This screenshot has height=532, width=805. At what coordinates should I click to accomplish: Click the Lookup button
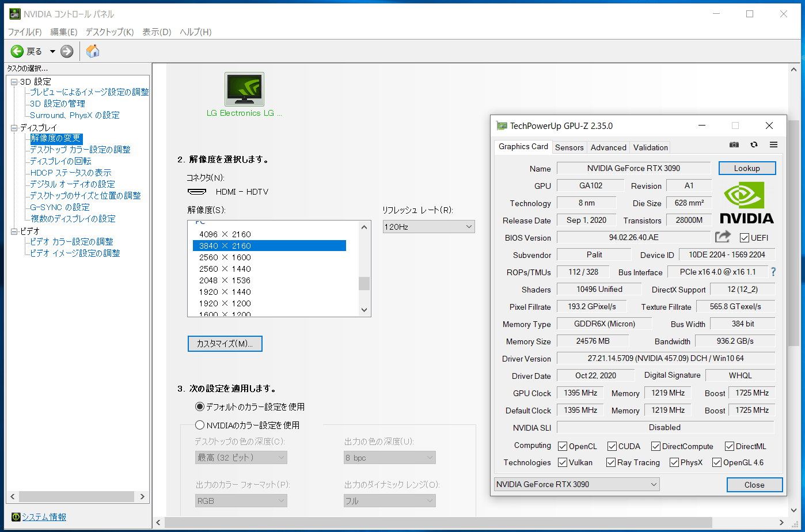pyautogui.click(x=747, y=168)
